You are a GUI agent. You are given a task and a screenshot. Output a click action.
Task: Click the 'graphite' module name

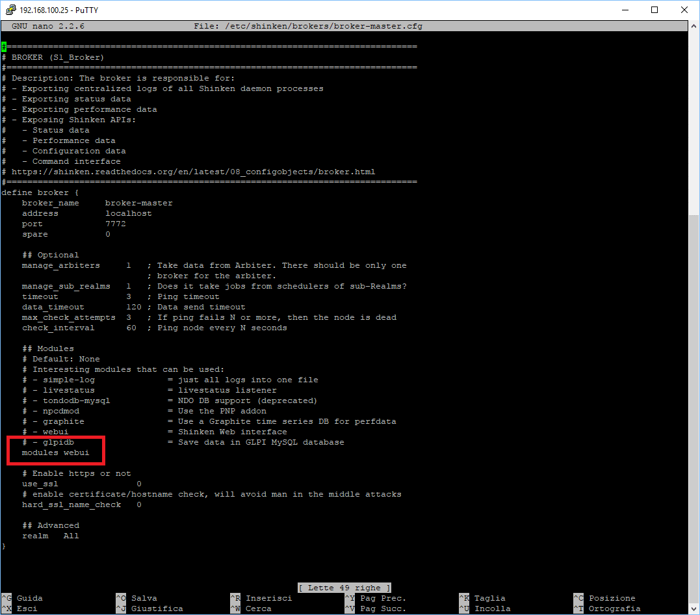(x=64, y=422)
